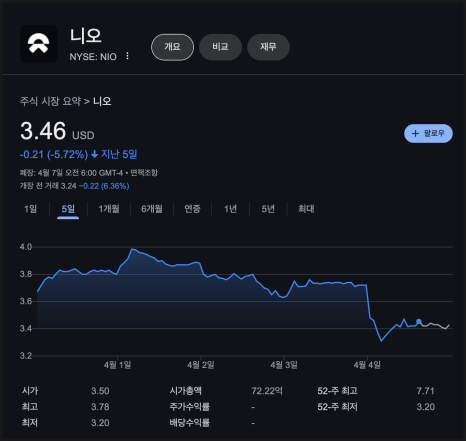Image resolution: width=466 pixels, height=441 pixels.
Task: Click the plus icon in 팔로우 button
Action: click(415, 134)
